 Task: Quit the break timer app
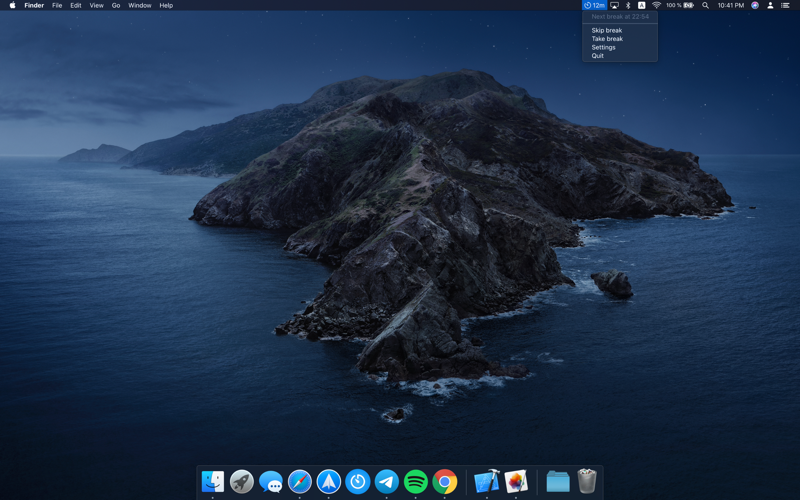click(x=597, y=56)
